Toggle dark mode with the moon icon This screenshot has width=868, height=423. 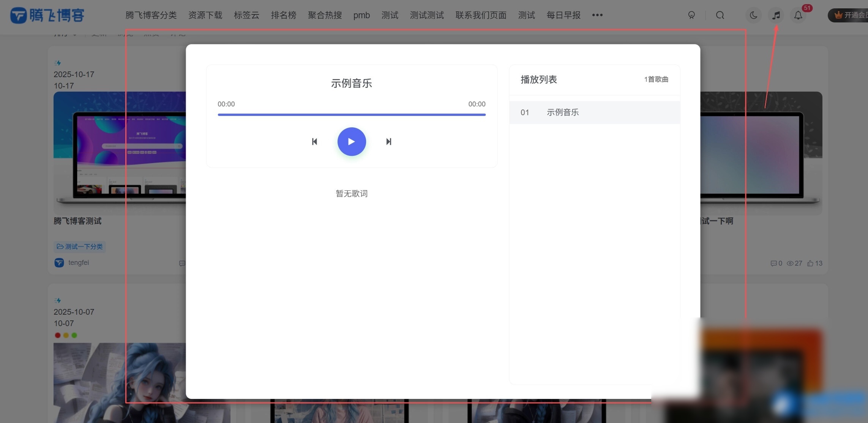[753, 15]
